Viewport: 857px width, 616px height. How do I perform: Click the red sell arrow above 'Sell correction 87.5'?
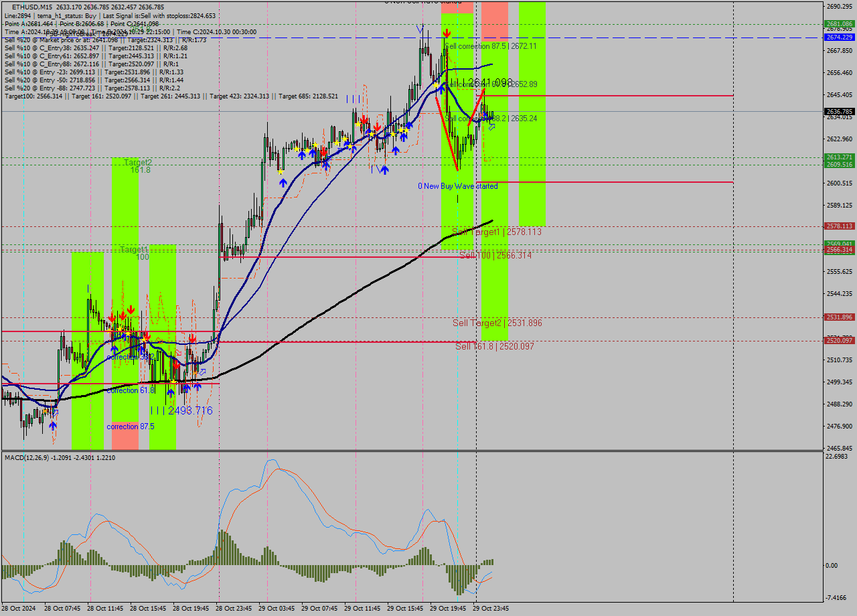447,33
